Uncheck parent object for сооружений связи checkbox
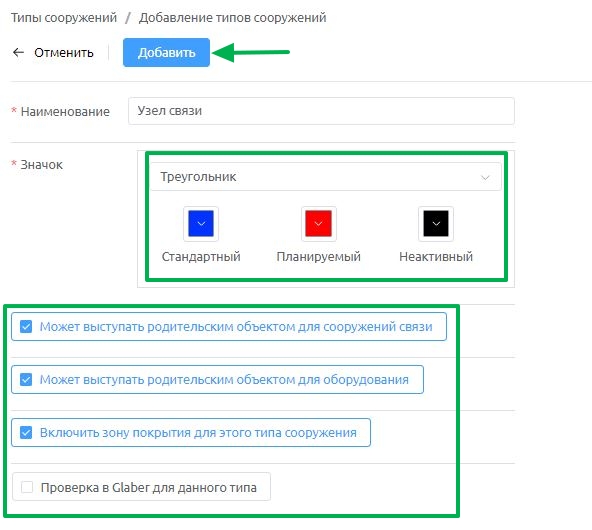 coord(26,327)
